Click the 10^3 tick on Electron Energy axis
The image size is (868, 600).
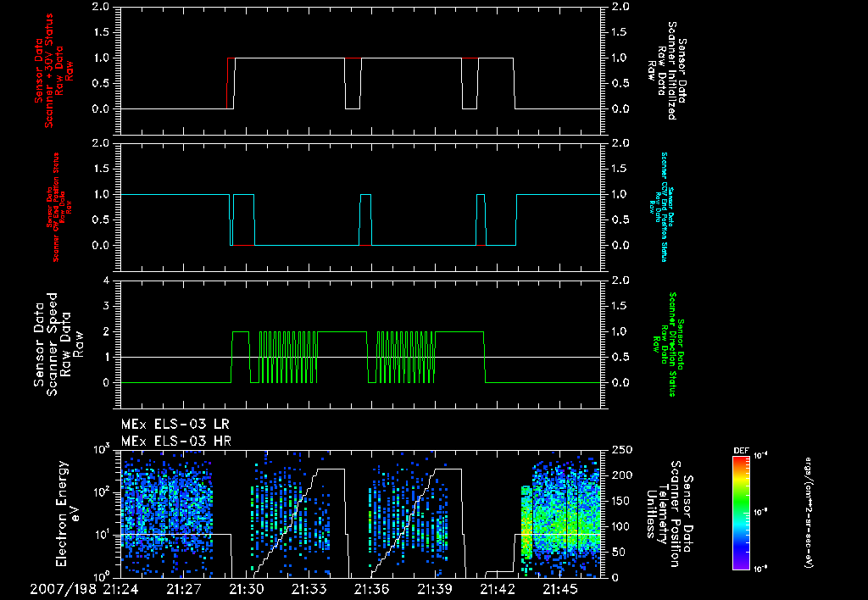pyautogui.click(x=102, y=447)
